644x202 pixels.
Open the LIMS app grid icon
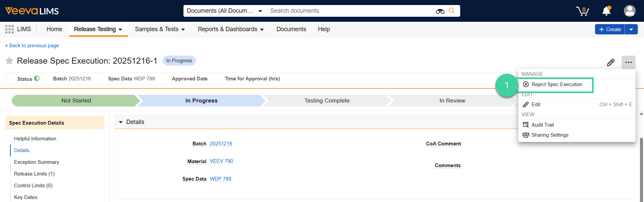click(x=9, y=29)
